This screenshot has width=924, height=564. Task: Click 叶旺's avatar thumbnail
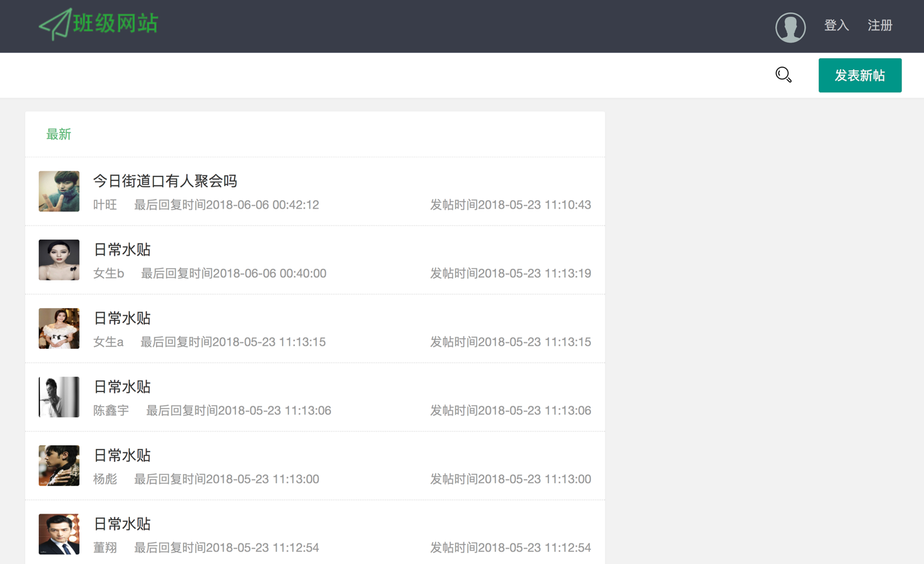pos(59,191)
